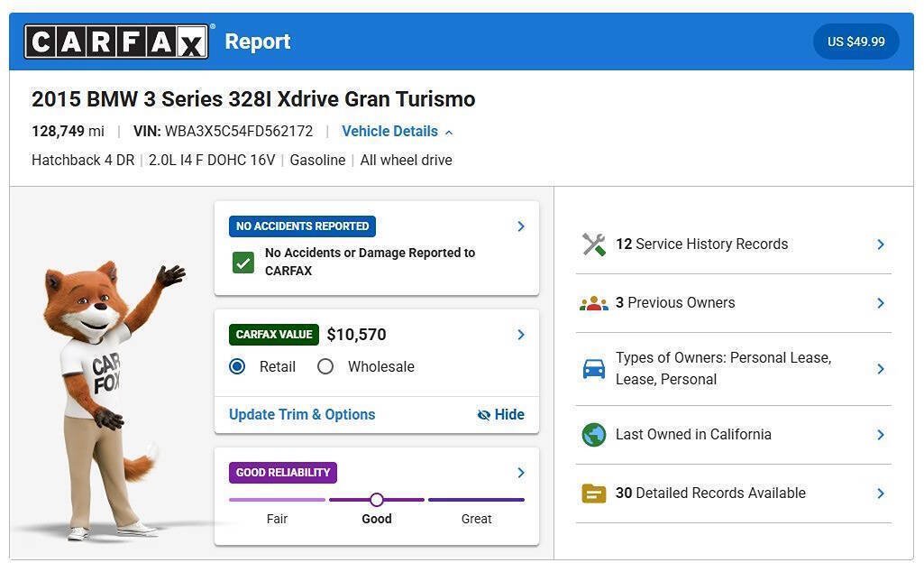Click the US $49.99 price button

coord(855,42)
